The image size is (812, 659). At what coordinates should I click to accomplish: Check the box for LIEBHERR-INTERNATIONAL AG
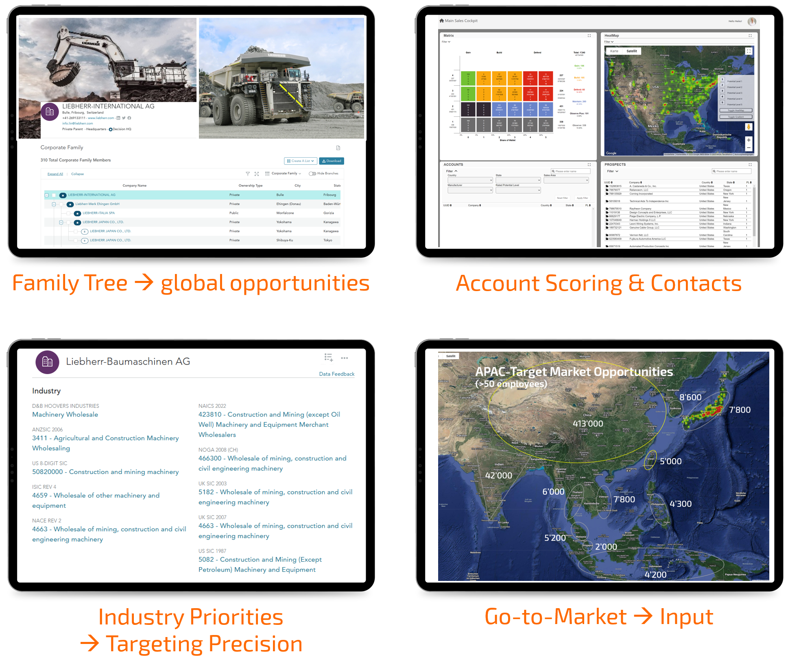54,195
